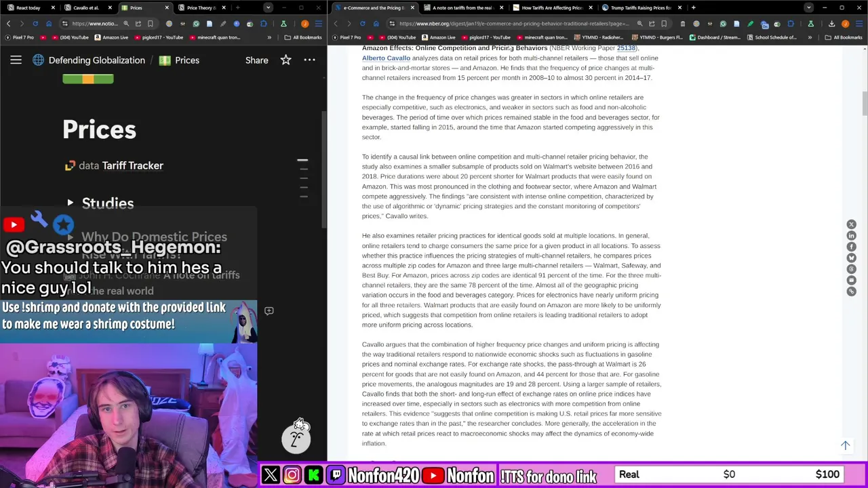Viewport: 868px width, 488px height.
Task: Open the right browser's main menu button
Action: tap(859, 24)
